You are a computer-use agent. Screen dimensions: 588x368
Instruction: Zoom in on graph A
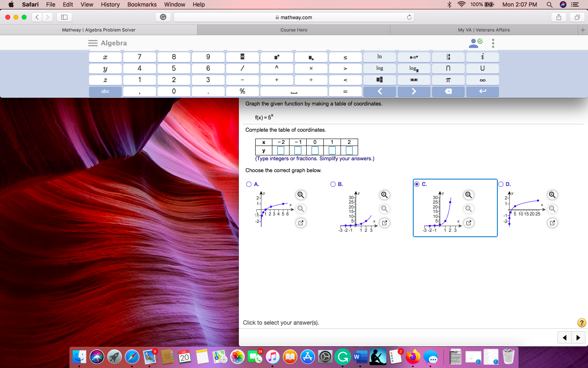click(301, 195)
